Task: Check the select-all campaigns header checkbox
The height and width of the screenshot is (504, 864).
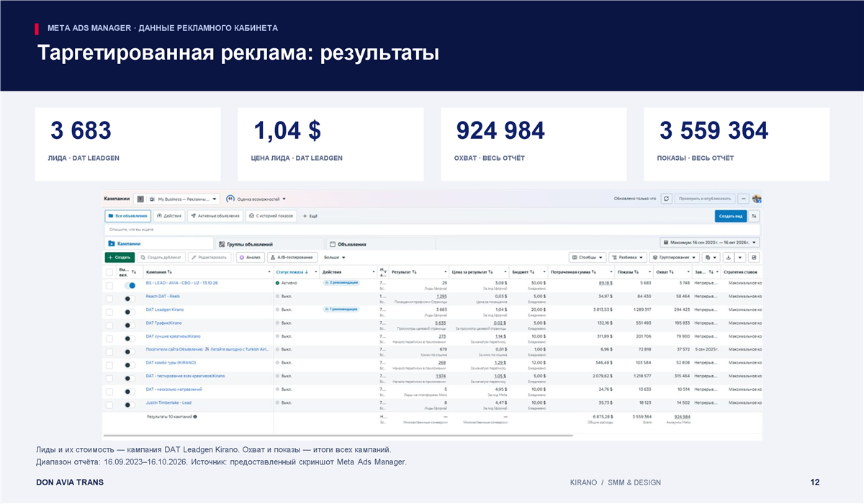Action: pyautogui.click(x=109, y=272)
